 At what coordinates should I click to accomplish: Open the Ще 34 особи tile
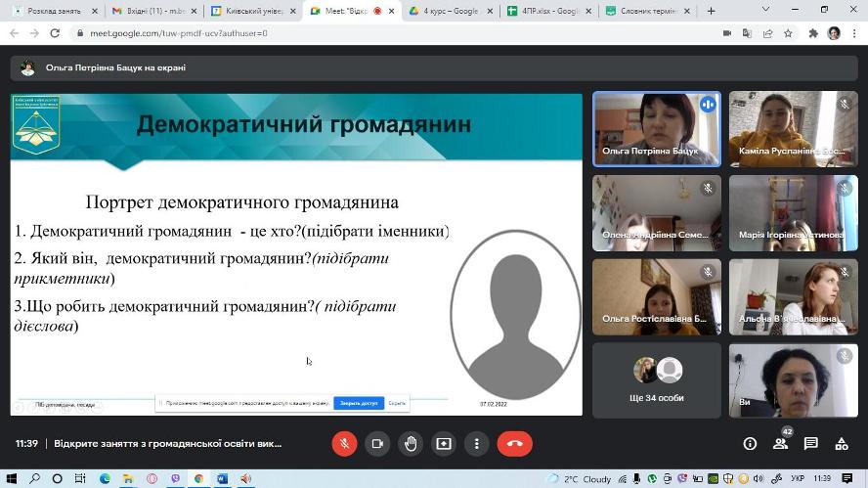(657, 380)
